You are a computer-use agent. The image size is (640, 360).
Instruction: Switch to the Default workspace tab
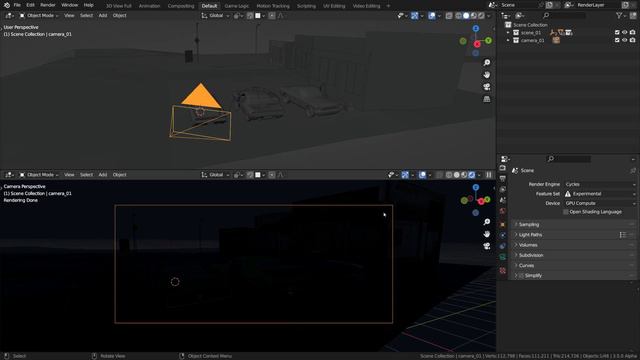point(209,6)
